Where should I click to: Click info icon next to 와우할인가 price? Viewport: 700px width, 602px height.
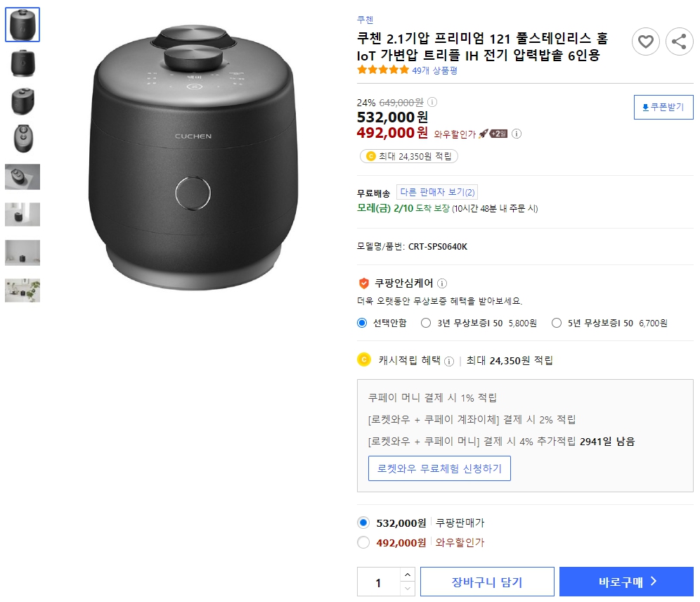517,134
